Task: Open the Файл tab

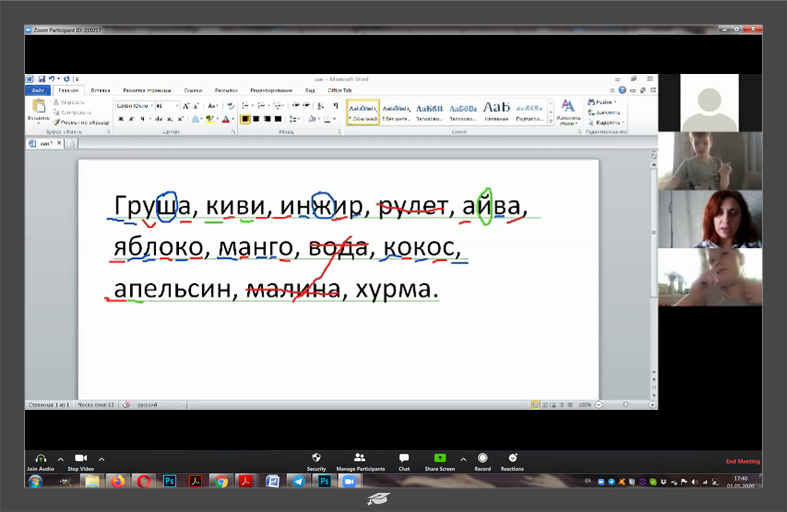Action: pos(38,90)
